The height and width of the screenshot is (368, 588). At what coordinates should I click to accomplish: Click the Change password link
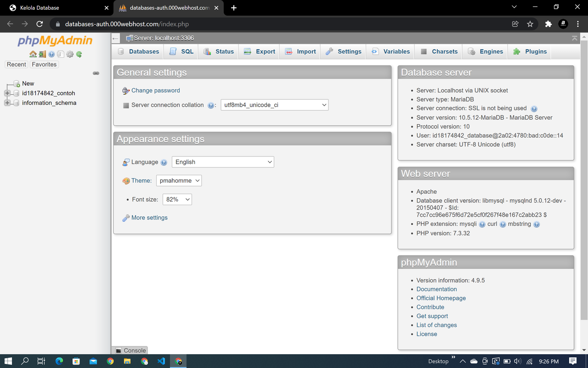pos(156,91)
